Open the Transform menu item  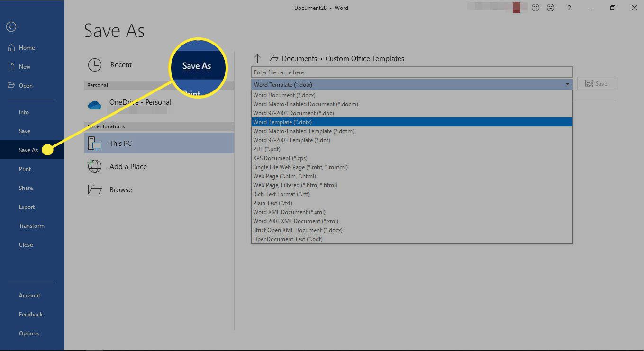(32, 226)
